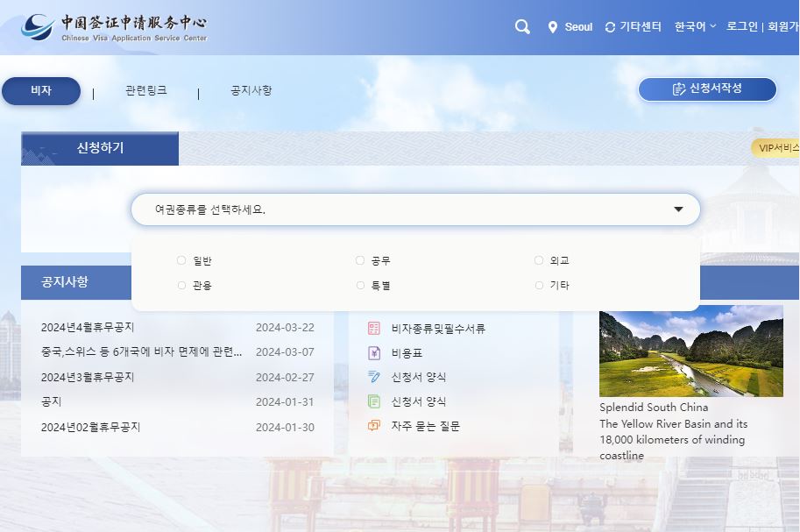This screenshot has width=800, height=532.
Task: Click the 비자종류및필수서류 pink list icon
Action: tap(374, 329)
